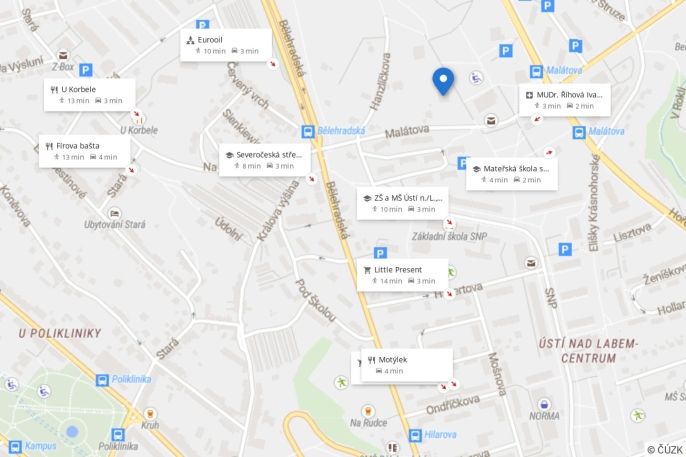Select the Severočeská střední school card
This screenshot has height=457, width=686.
[x=265, y=160]
